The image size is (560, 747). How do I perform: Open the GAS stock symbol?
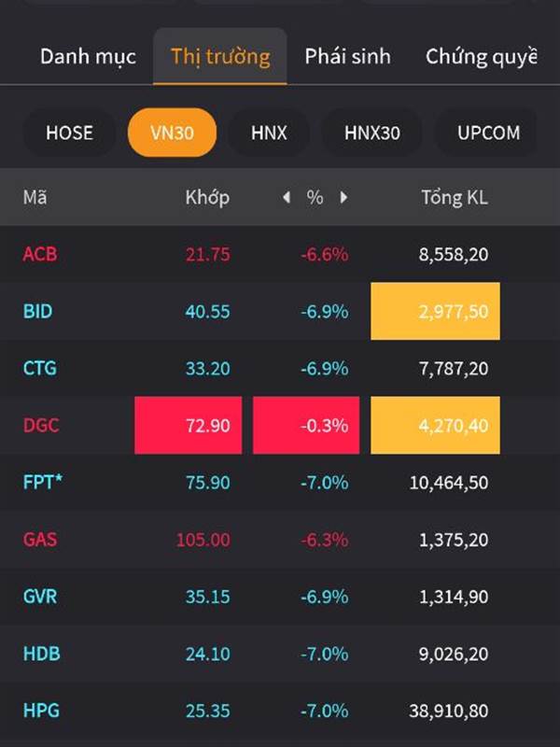[40, 540]
